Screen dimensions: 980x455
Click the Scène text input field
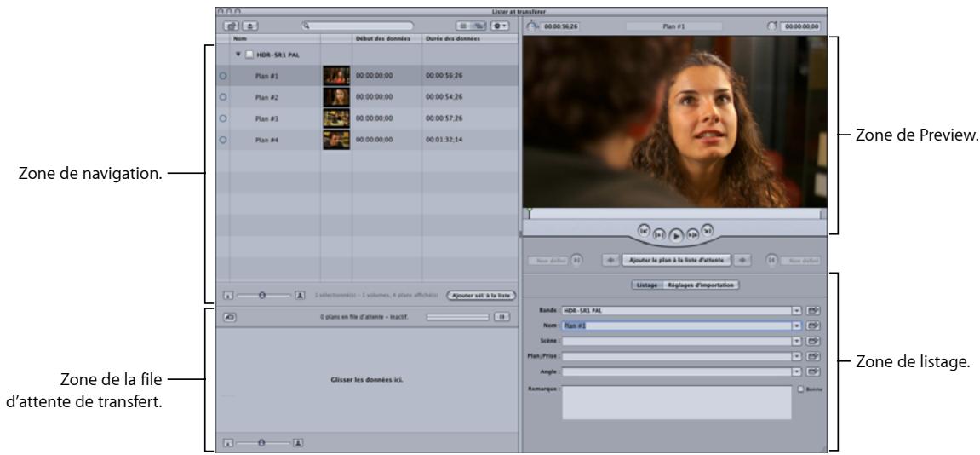click(676, 341)
